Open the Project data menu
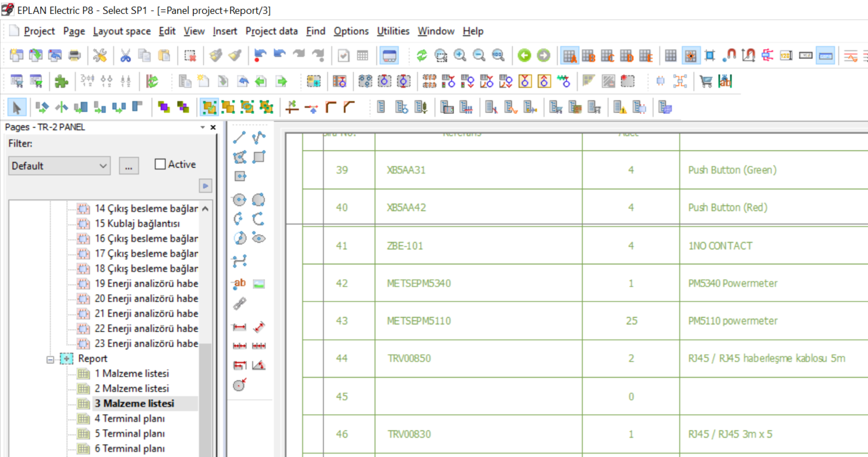Image resolution: width=868 pixels, height=457 pixels. coord(272,31)
